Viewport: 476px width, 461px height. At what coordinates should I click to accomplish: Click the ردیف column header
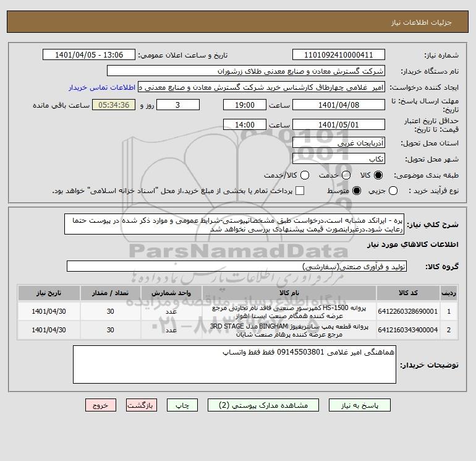pos(449,293)
